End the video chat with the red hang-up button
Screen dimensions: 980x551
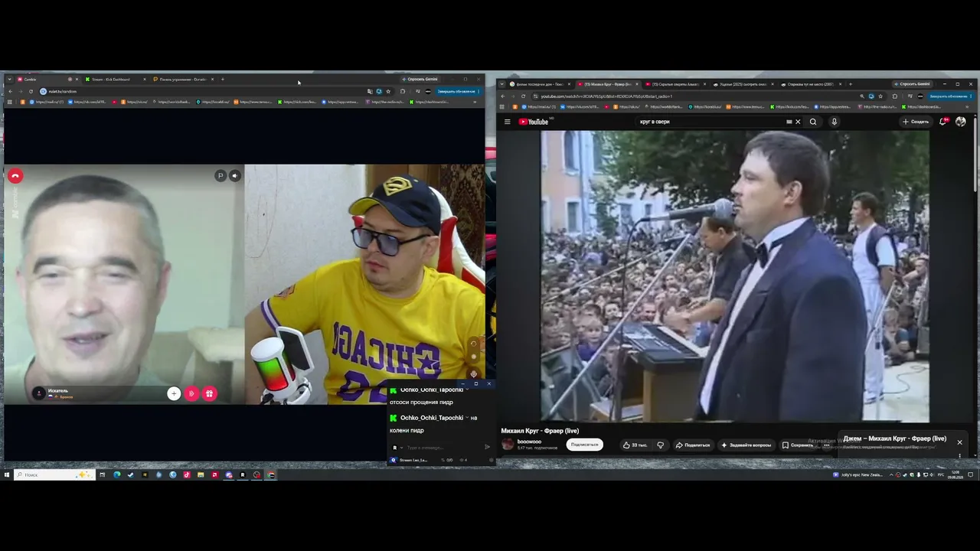pyautogui.click(x=15, y=176)
